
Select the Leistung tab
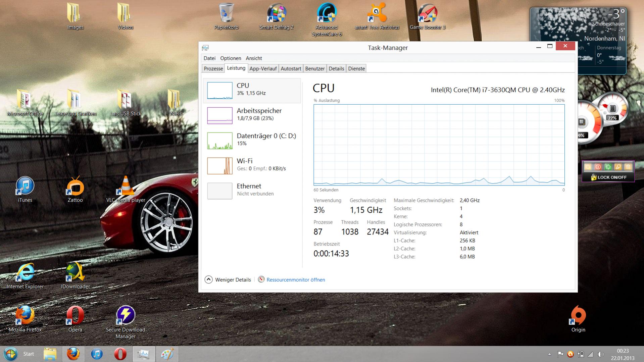coord(236,68)
